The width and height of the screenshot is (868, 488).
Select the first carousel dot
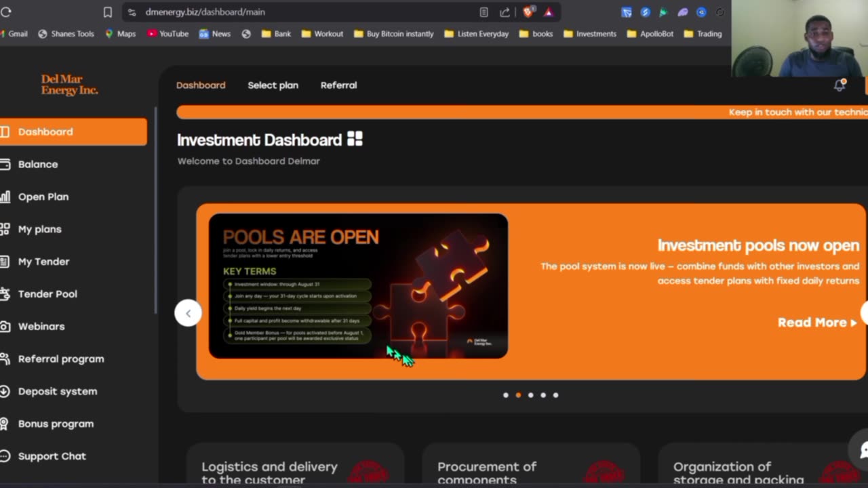coord(506,395)
